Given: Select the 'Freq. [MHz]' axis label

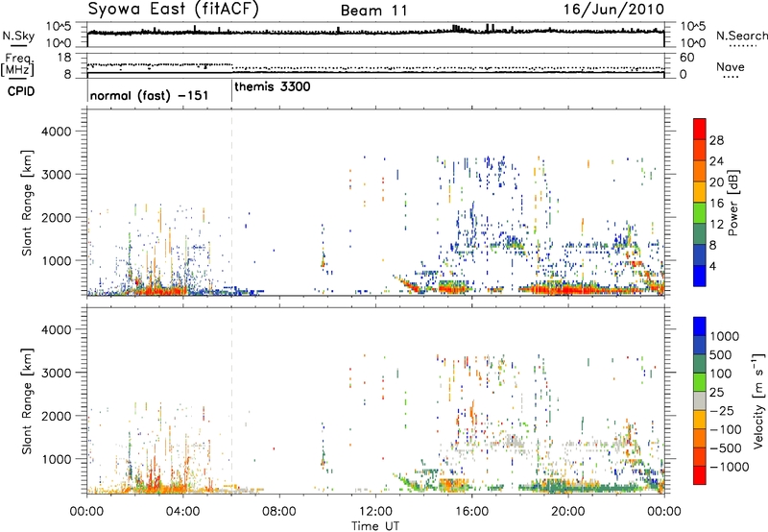Looking at the screenshot, I should pyautogui.click(x=17, y=65).
